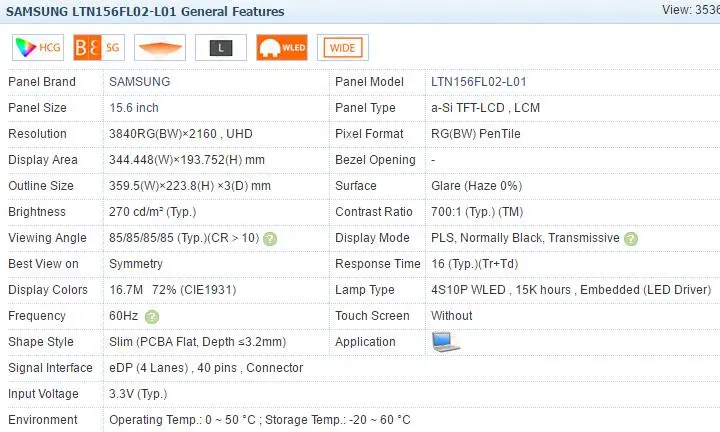Select the SAMSUNG panel brand value
Screen dimensions: 720x432
[x=140, y=82]
